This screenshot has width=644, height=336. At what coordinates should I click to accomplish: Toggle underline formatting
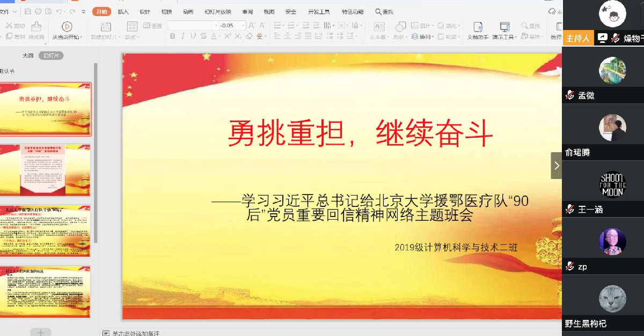(x=193, y=36)
